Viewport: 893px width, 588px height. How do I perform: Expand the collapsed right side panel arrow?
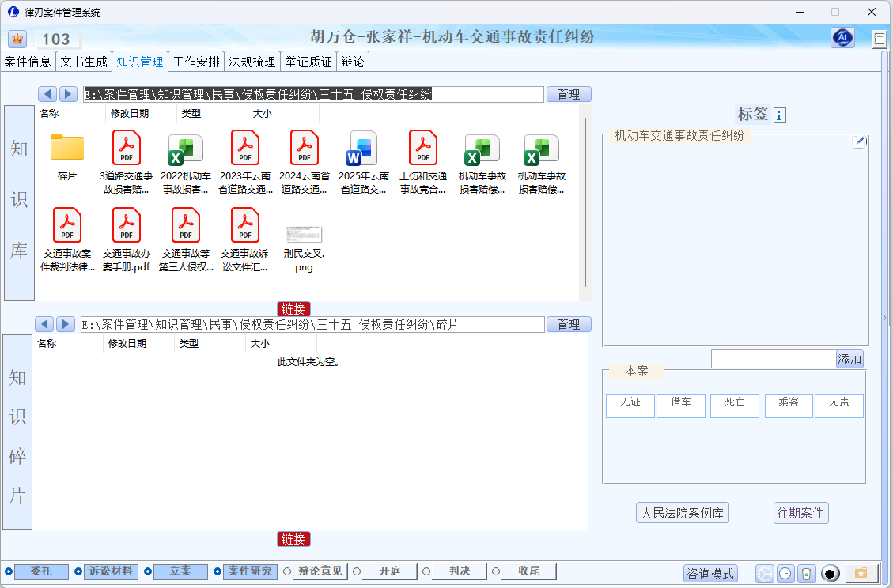[x=885, y=318]
